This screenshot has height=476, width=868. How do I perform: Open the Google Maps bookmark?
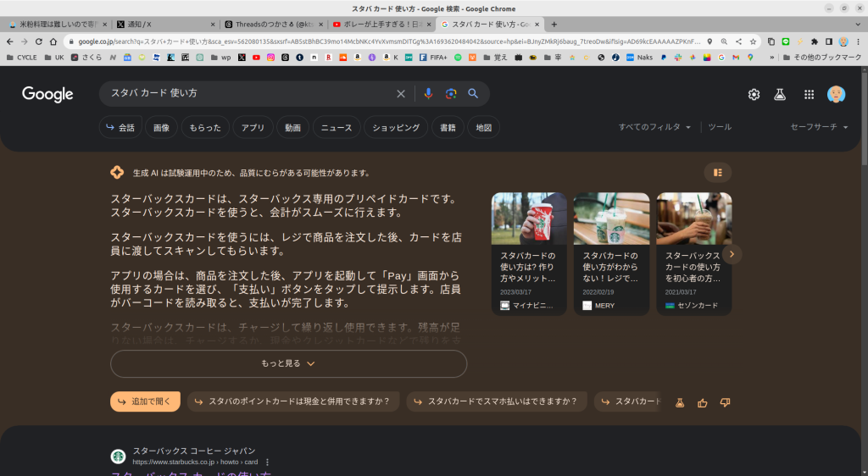750,57
